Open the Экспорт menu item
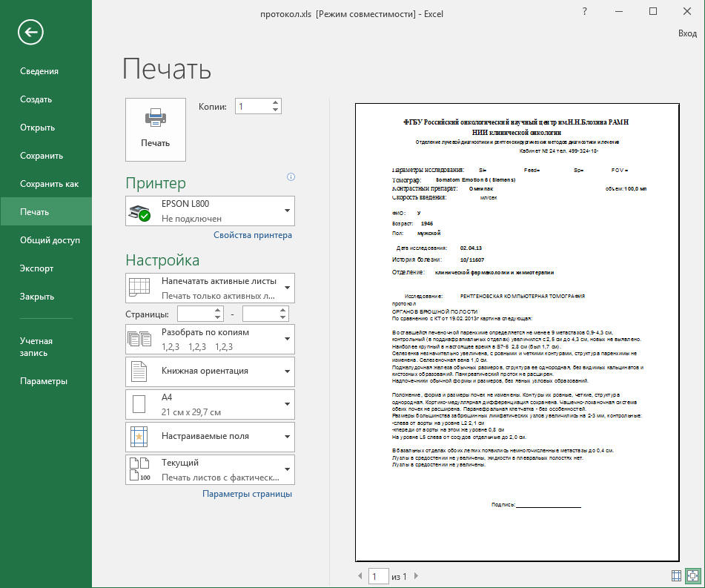The image size is (705, 588). click(36, 268)
